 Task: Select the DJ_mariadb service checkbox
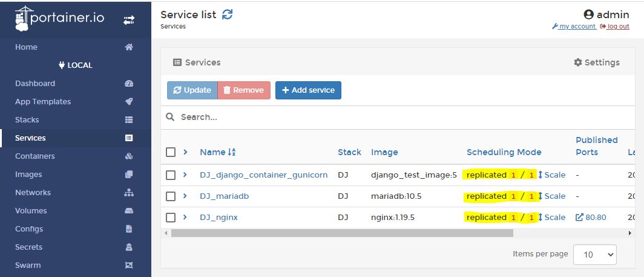tap(171, 196)
